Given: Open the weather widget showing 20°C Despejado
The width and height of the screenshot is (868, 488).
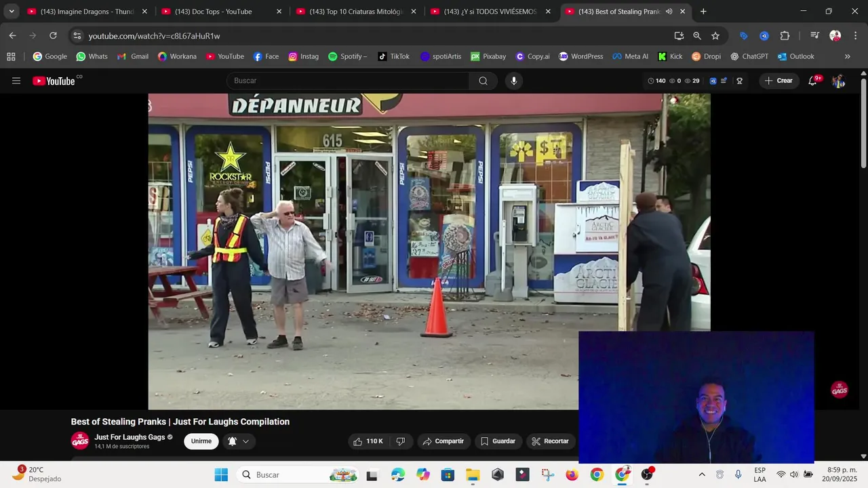Looking at the screenshot, I should point(37,474).
